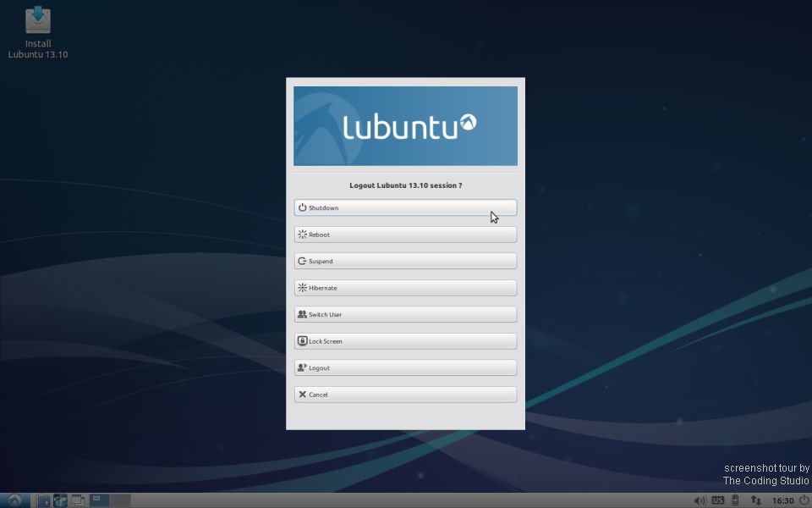This screenshot has height=508, width=812.
Task: Launch the file manager from the taskbar
Action: pyautogui.click(x=43, y=500)
